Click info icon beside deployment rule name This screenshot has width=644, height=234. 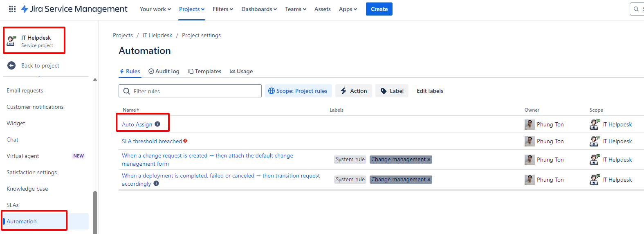[x=156, y=184]
